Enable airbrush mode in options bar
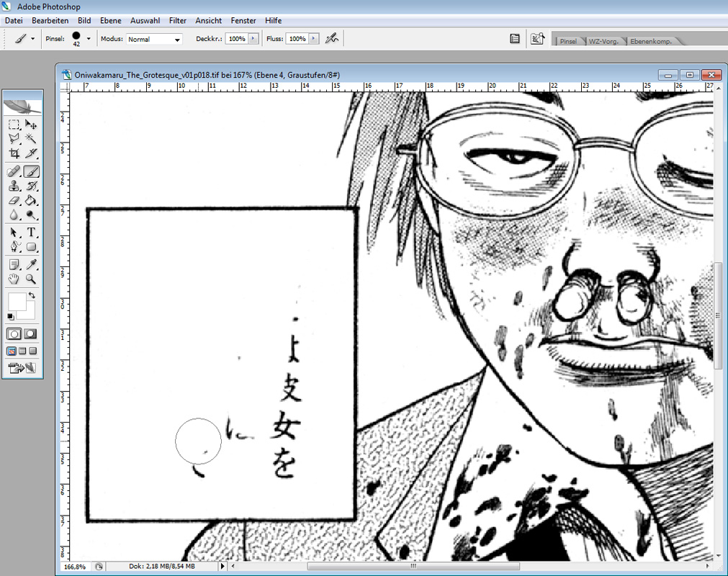This screenshot has width=728, height=576. [x=331, y=39]
